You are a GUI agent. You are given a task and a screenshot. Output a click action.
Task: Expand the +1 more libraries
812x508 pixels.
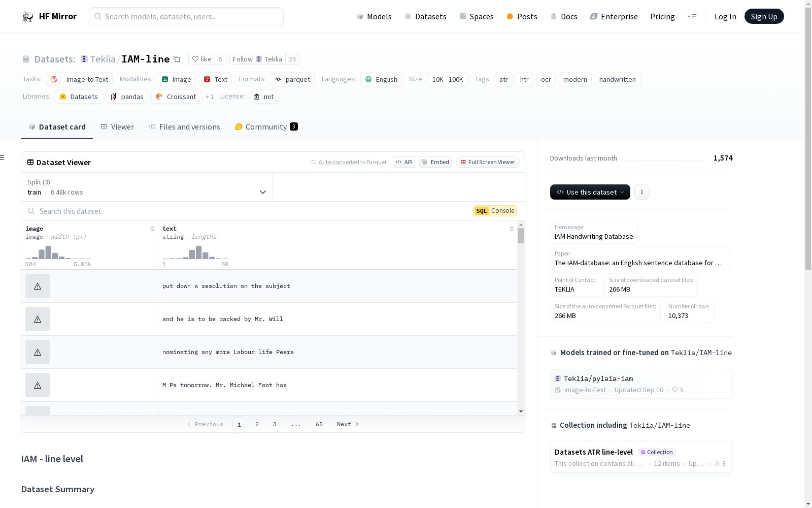(x=210, y=97)
